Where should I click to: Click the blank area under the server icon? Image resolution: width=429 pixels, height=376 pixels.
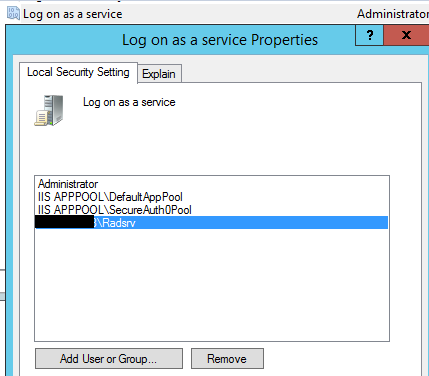(49, 150)
